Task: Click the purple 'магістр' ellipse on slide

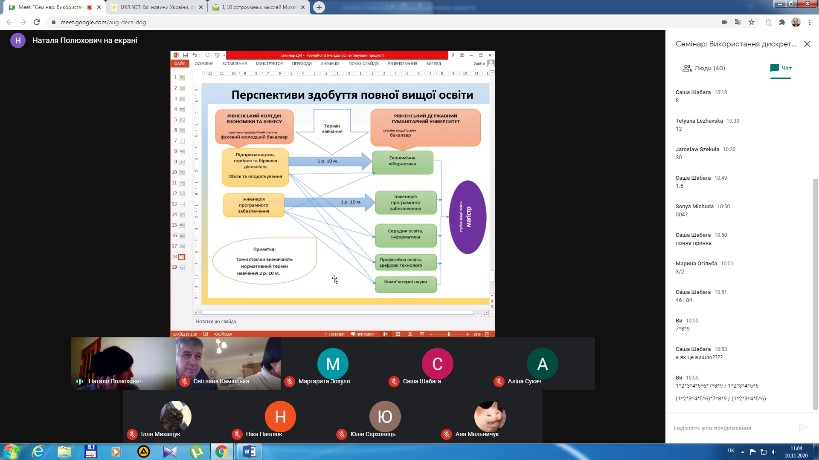Action: point(467,217)
